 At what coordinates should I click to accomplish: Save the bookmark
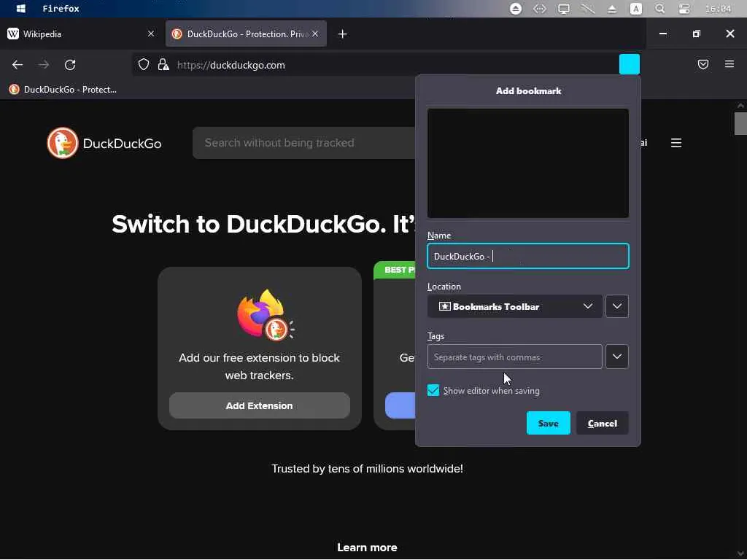pyautogui.click(x=549, y=423)
